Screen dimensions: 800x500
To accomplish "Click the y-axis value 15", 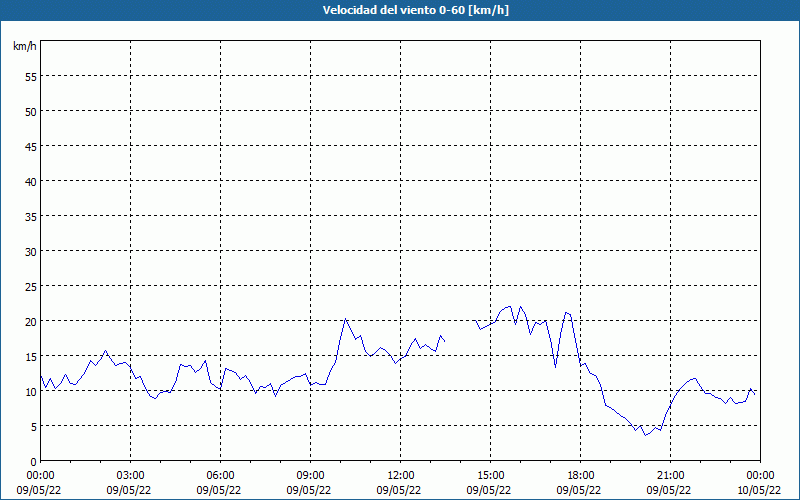I will coord(31,356).
